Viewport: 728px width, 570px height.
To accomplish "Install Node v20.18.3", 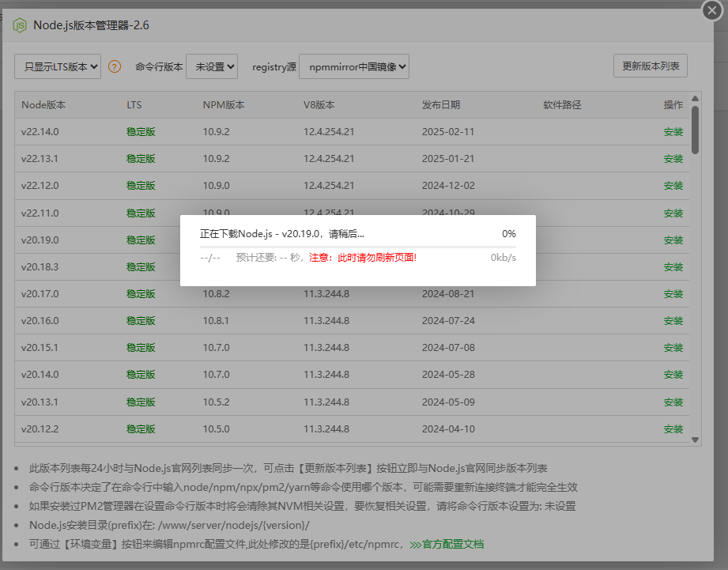I will coord(673,267).
